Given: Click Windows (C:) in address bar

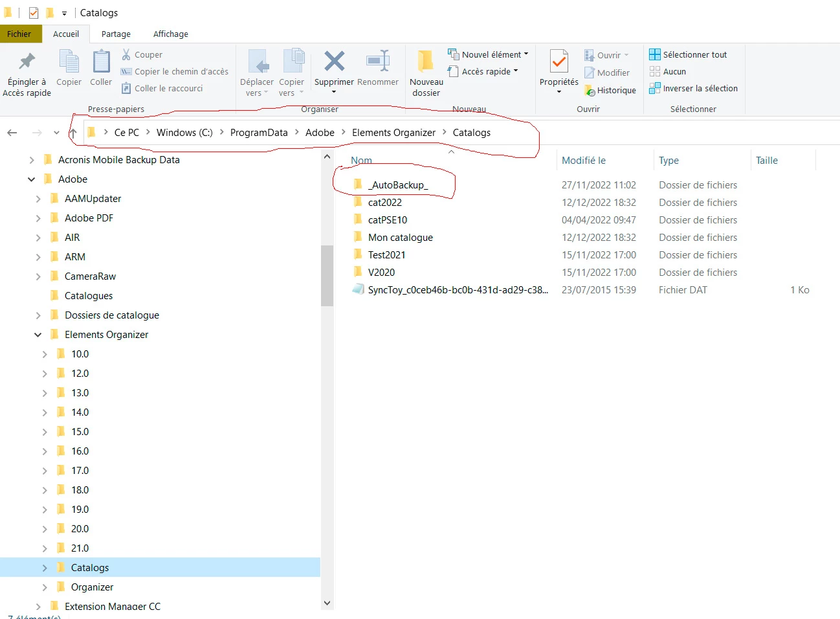Looking at the screenshot, I should (184, 133).
